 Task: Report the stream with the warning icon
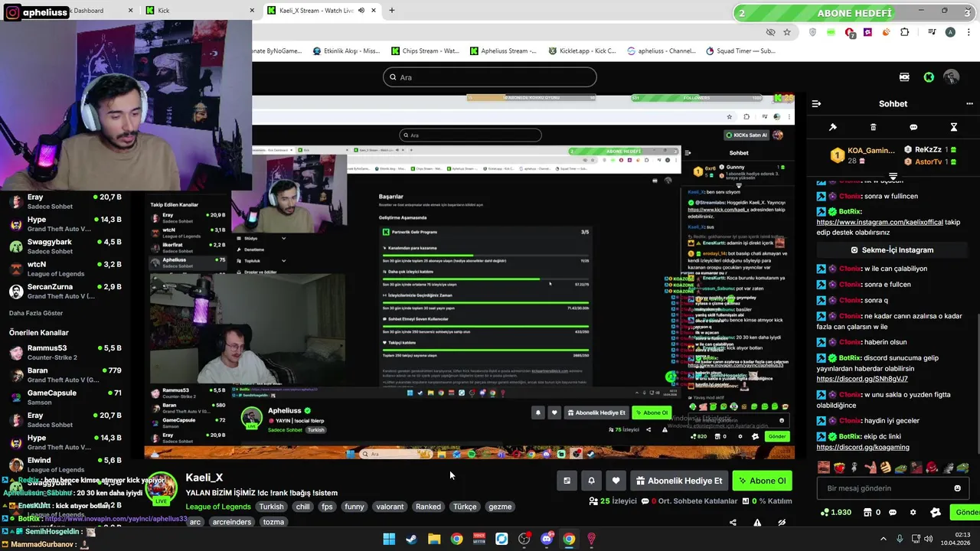pos(757,523)
